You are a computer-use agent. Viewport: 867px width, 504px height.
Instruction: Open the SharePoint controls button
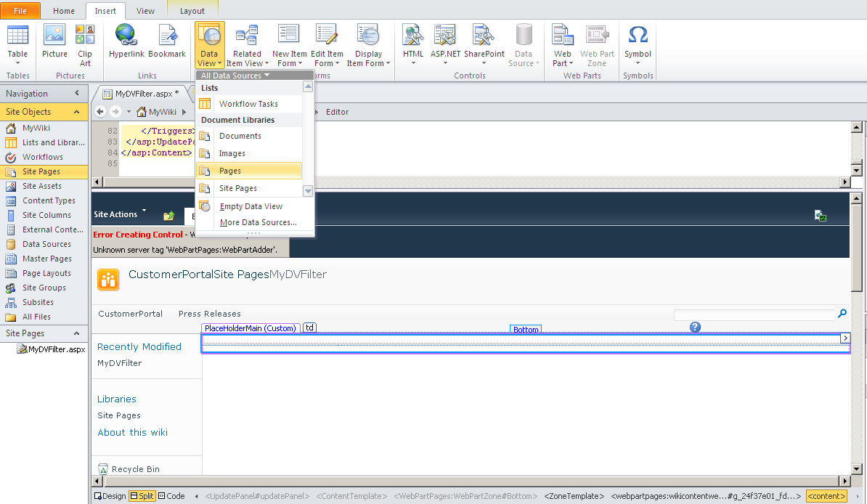(484, 45)
